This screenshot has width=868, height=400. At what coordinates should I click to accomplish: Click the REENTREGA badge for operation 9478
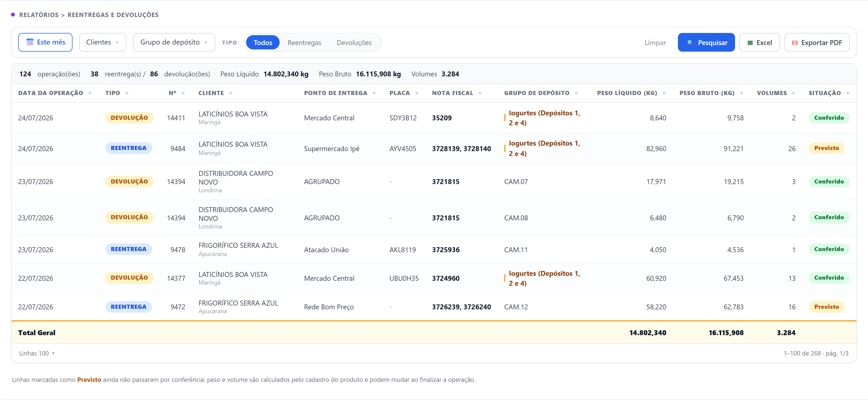pos(129,249)
